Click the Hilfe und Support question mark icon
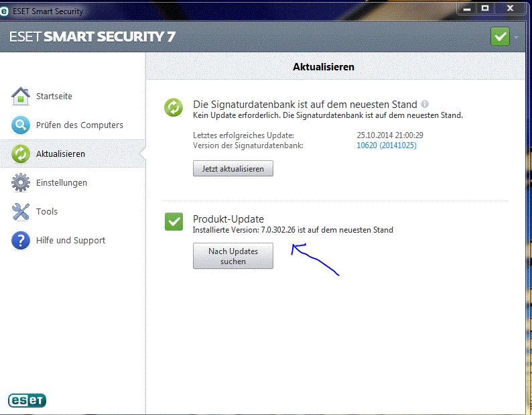Screen dimensions: 532x415 click(21, 241)
